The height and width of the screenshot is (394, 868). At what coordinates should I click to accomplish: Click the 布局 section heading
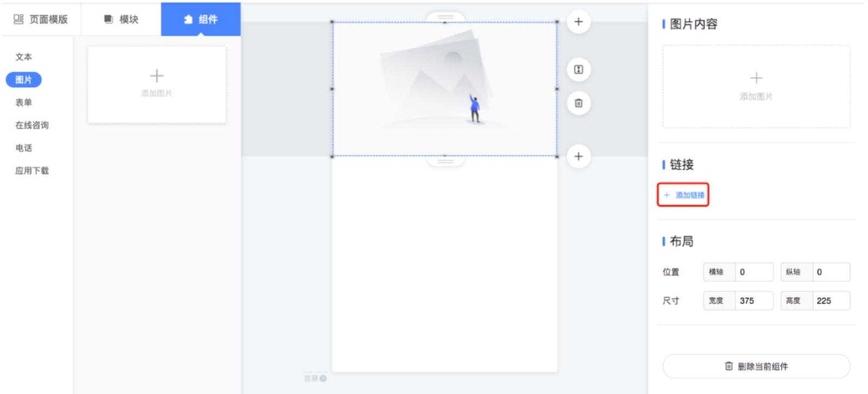(681, 241)
